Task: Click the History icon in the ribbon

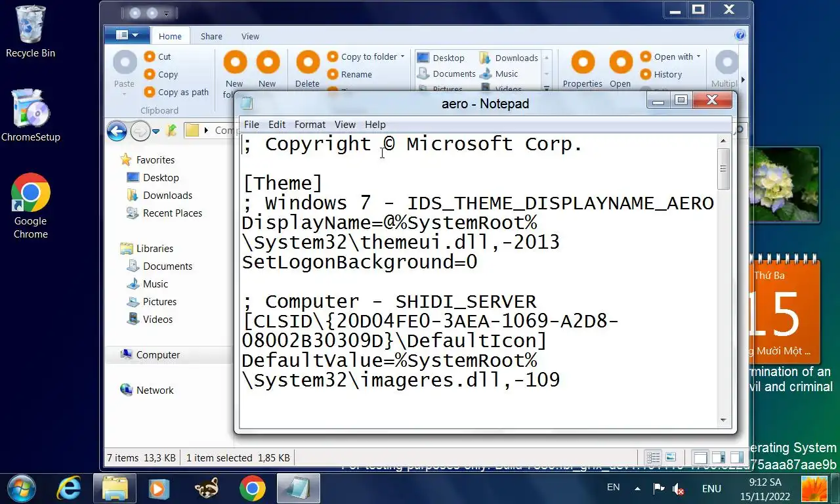Action: click(646, 74)
